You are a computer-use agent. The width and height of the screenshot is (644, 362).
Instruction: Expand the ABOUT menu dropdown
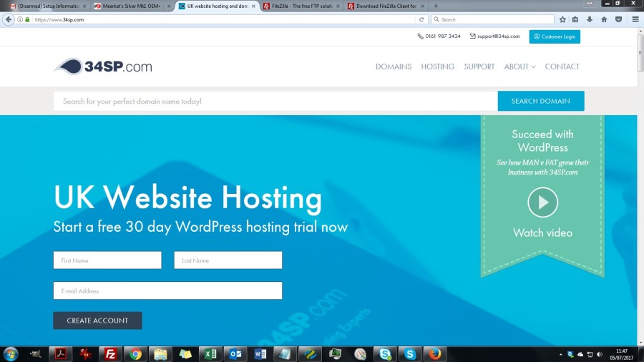(519, 67)
